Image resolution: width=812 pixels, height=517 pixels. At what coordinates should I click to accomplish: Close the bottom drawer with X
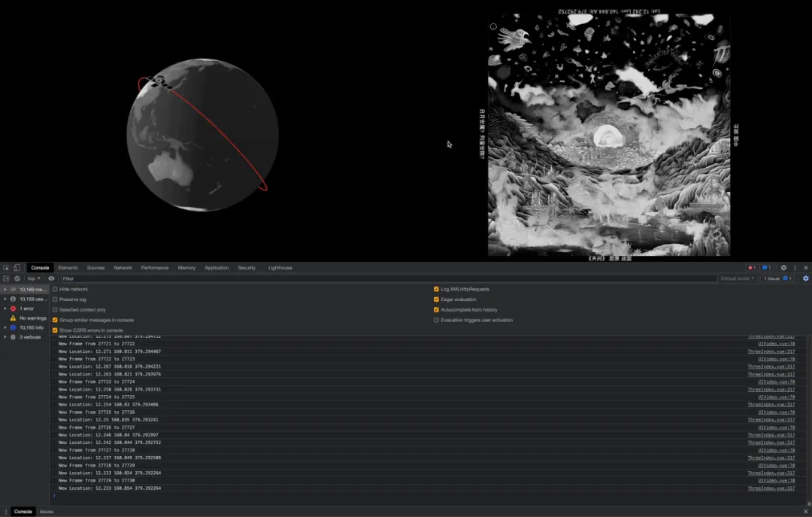pyautogui.click(x=806, y=511)
